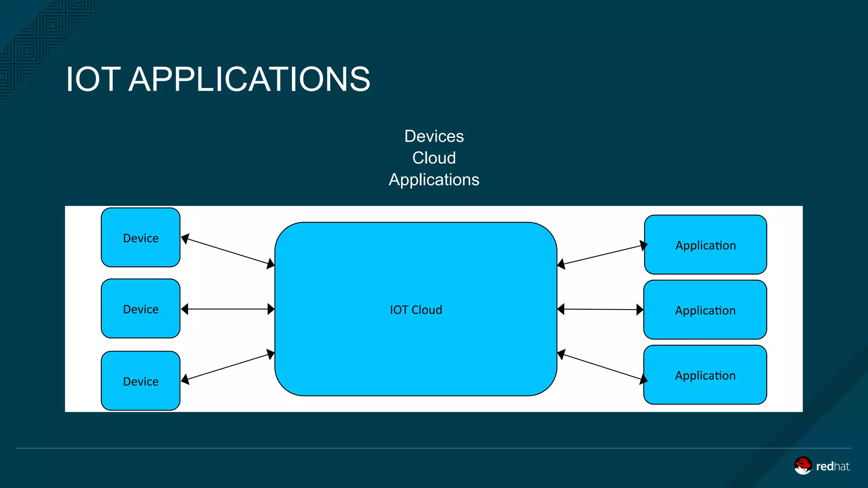The image size is (868, 488).
Task: Select the 'Cloud' subtitle line
Action: (x=434, y=158)
